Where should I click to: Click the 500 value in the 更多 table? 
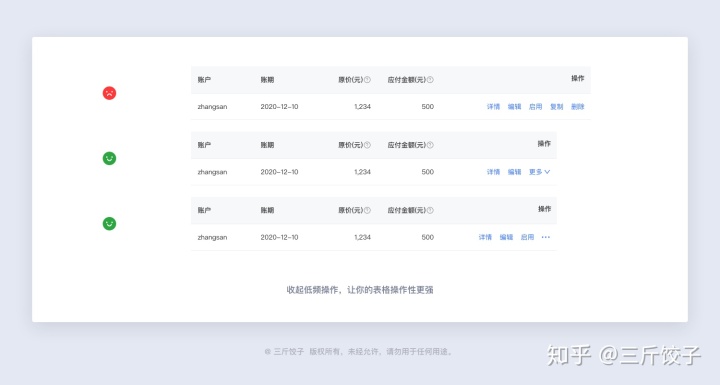tap(428, 172)
